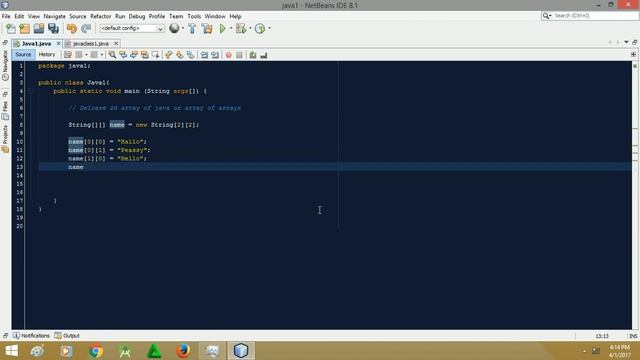This screenshot has height=360, width=640.
Task: Click the New File toolbar icon
Action: [x=11, y=29]
